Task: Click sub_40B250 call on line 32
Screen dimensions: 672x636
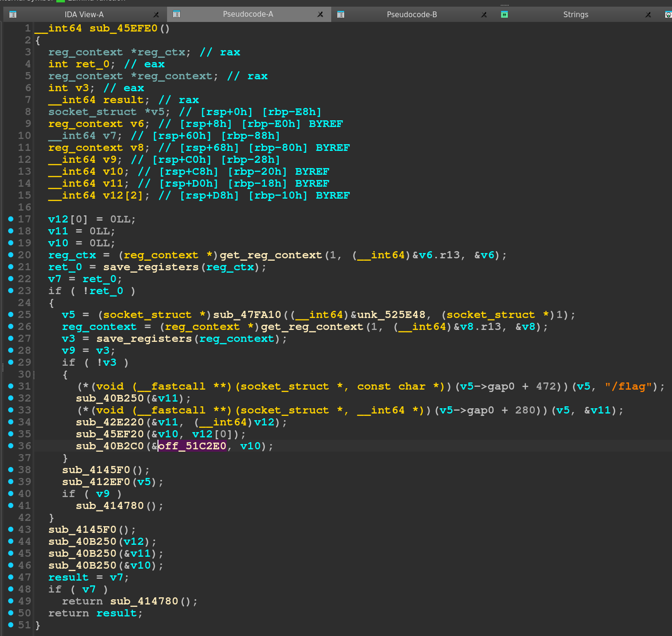Action: click(110, 398)
